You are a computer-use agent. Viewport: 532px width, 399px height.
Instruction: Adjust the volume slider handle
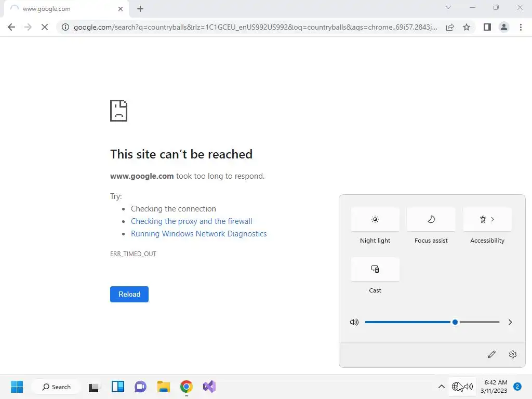click(455, 322)
